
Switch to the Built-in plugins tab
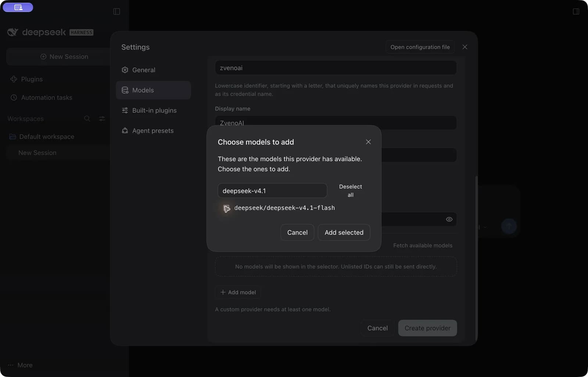[153, 110]
